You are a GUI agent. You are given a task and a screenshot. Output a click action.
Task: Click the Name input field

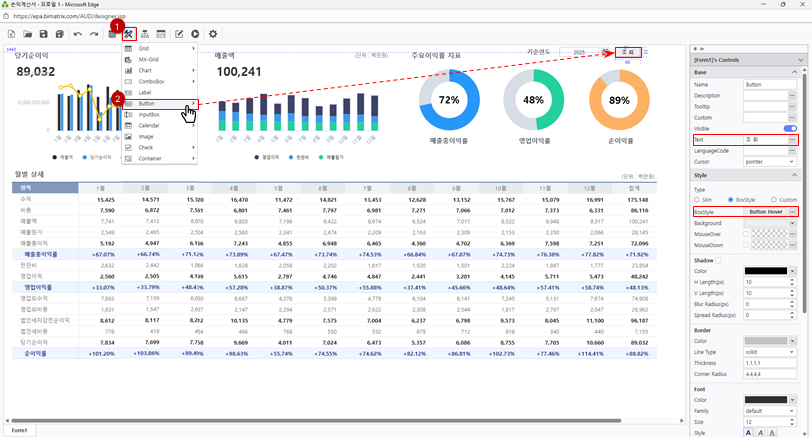tap(765, 84)
